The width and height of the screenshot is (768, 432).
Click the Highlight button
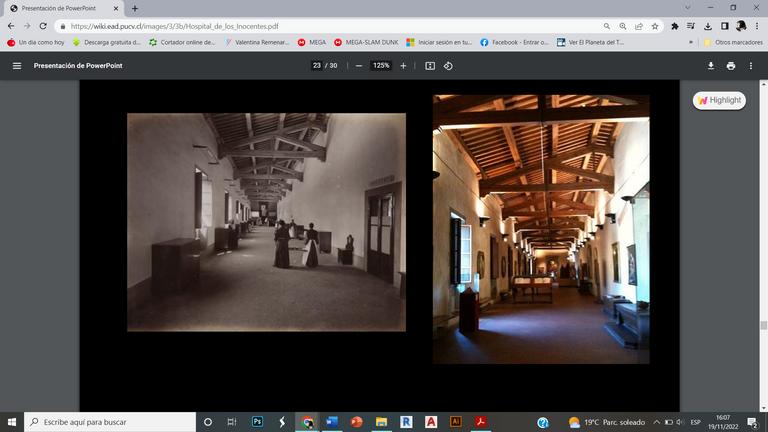click(719, 100)
